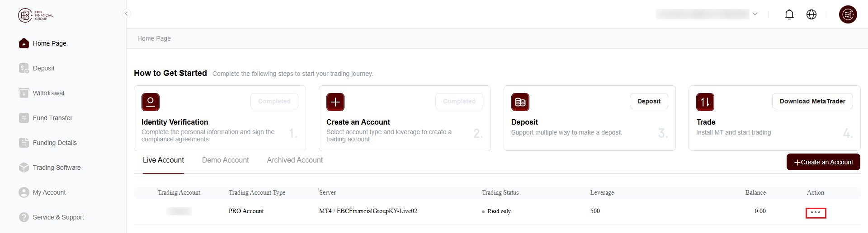
Task: Click the Download MetaTrader button
Action: [812, 101]
